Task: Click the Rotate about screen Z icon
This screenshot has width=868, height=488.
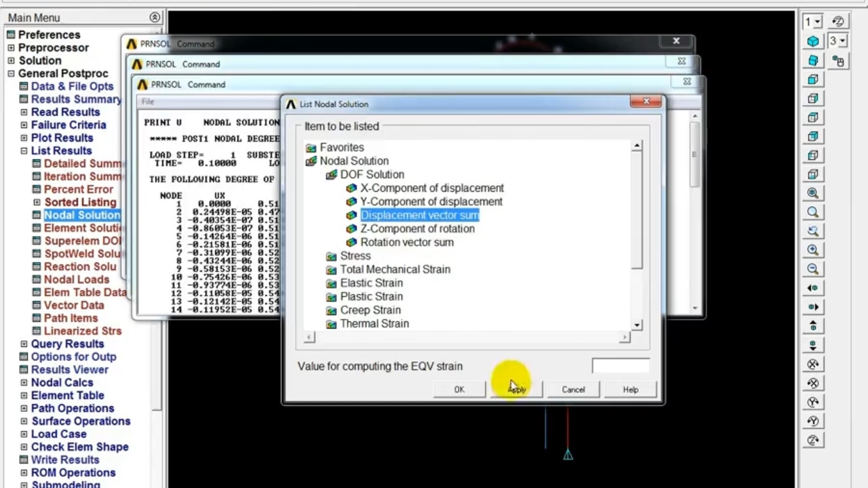Action: [813, 440]
